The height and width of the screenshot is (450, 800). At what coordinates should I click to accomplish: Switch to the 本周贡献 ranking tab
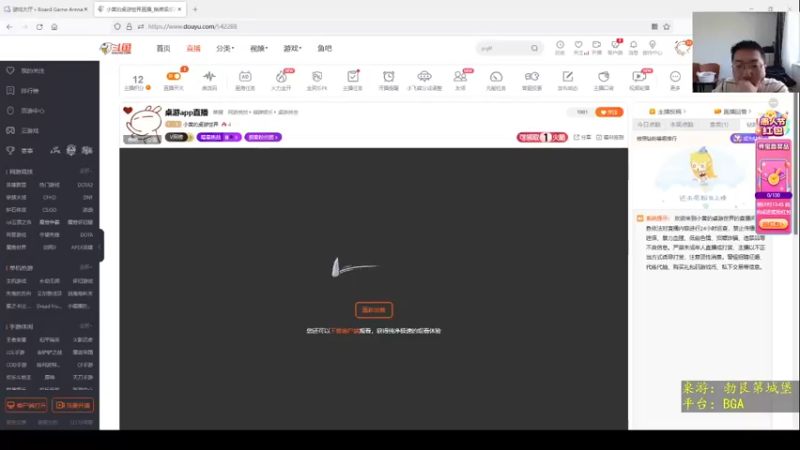coord(682,124)
